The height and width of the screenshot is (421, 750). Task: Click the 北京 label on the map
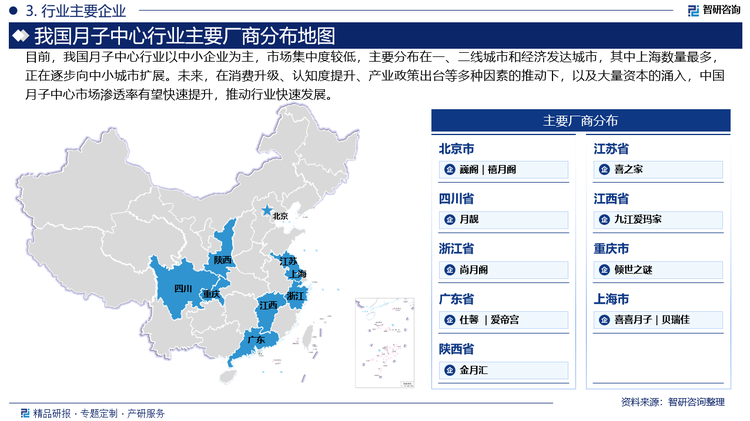click(280, 216)
